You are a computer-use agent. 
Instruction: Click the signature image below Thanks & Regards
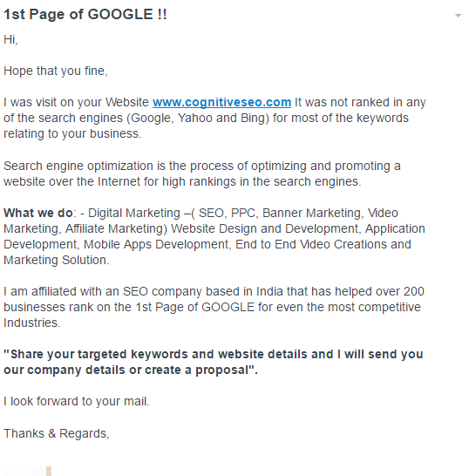tap(27, 471)
